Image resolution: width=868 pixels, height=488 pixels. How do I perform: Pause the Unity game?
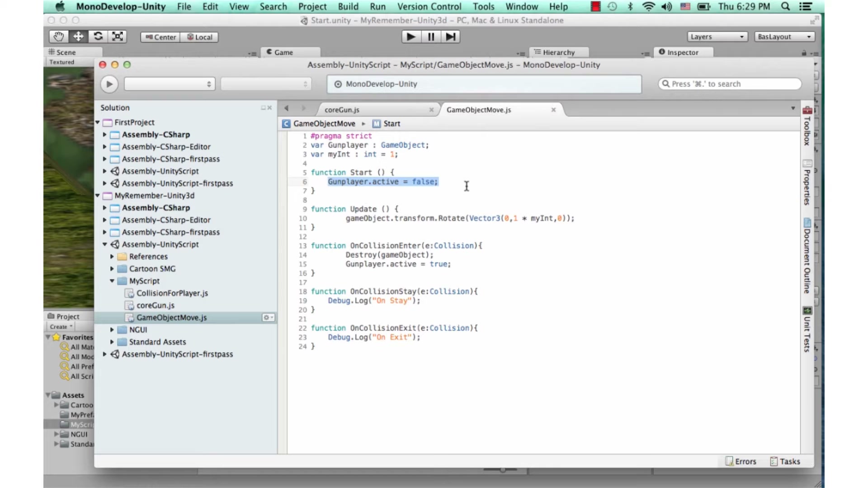point(431,37)
